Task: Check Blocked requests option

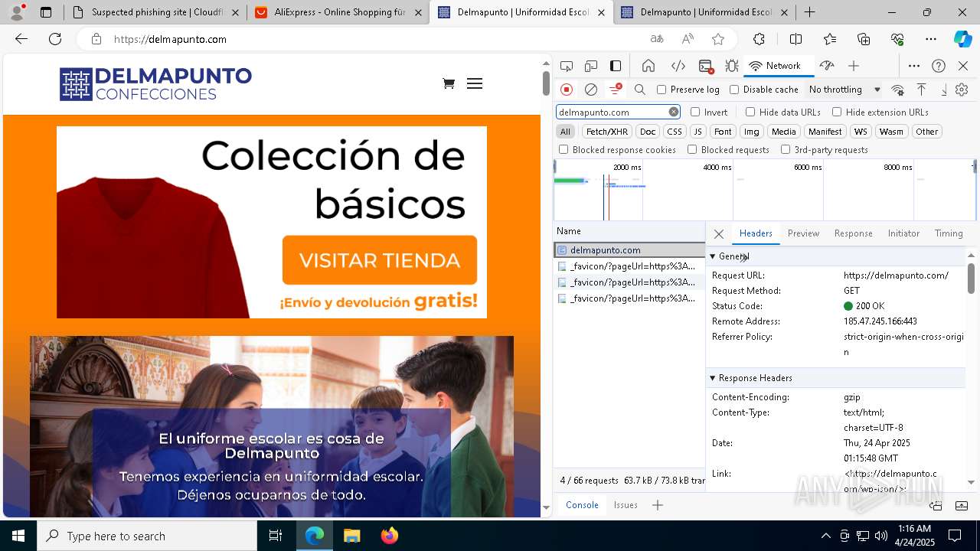Action: [692, 150]
